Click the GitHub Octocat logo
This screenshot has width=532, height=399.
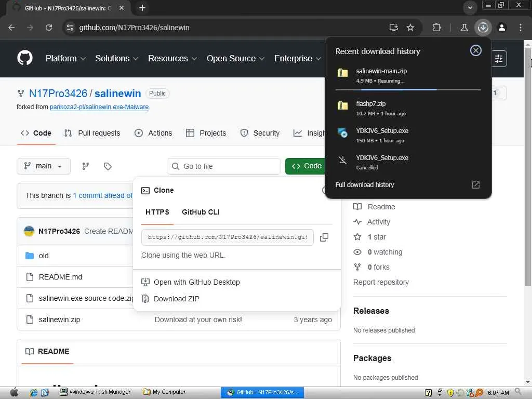point(25,58)
